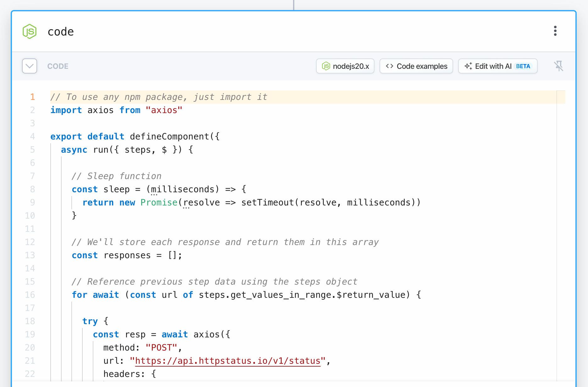Click the "const sleep = (milliseconds)" line

click(x=159, y=189)
